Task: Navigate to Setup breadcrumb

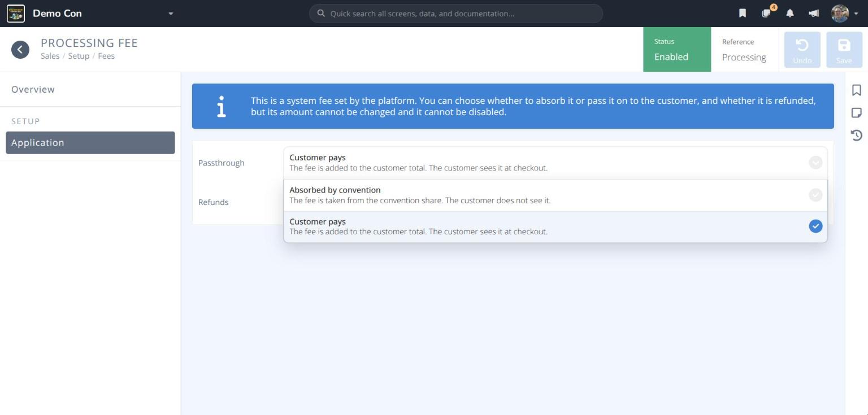Action: pyautogui.click(x=79, y=56)
